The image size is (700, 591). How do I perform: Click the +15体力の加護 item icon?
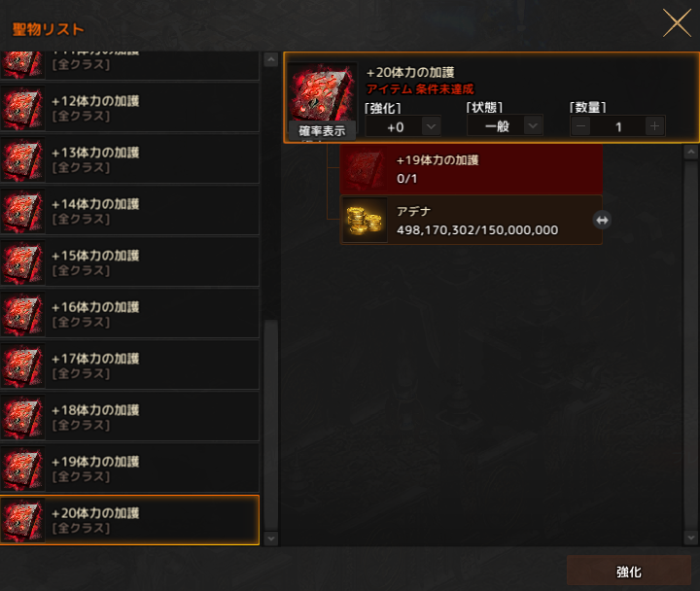coord(22,262)
